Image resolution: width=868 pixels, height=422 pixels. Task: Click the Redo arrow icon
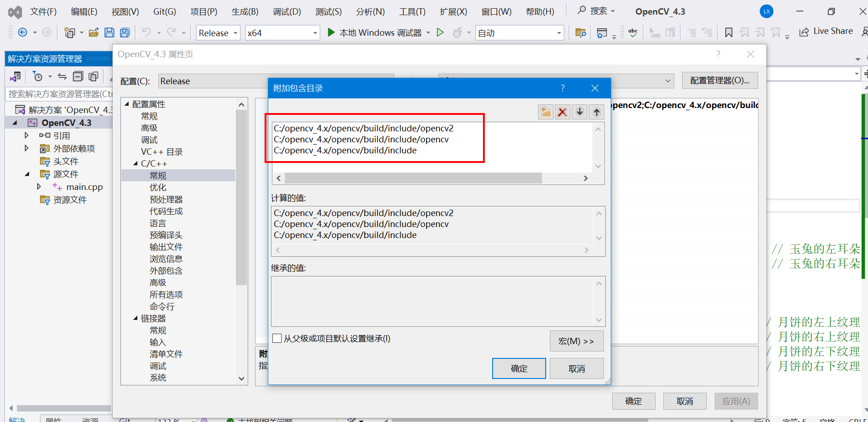click(171, 32)
